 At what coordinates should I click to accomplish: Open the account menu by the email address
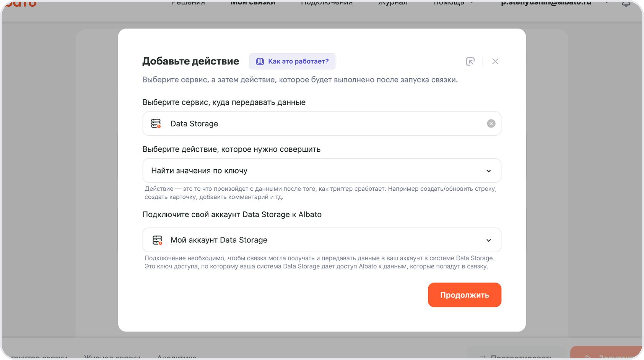pos(554,3)
